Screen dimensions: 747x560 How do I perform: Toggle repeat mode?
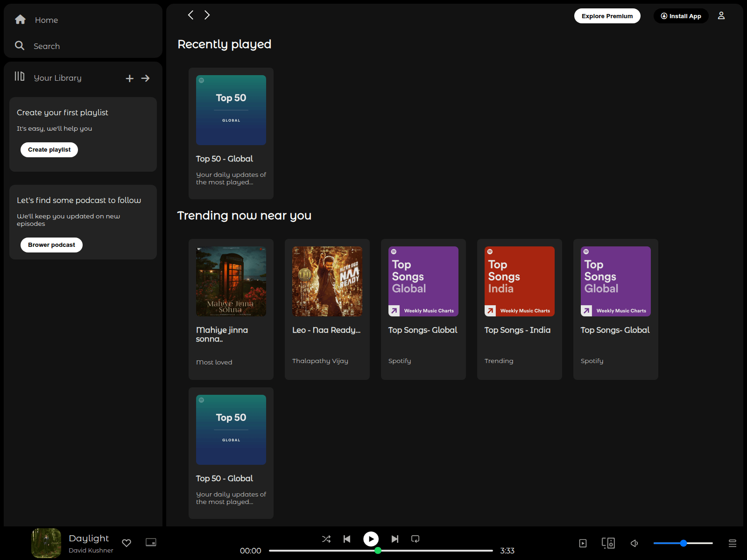[x=415, y=539]
